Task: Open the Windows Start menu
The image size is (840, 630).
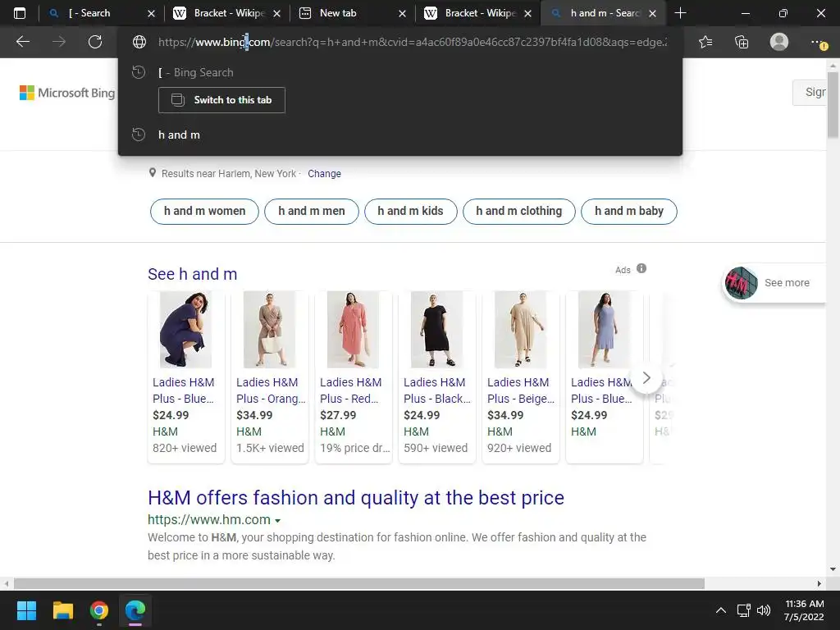Action: click(x=26, y=610)
